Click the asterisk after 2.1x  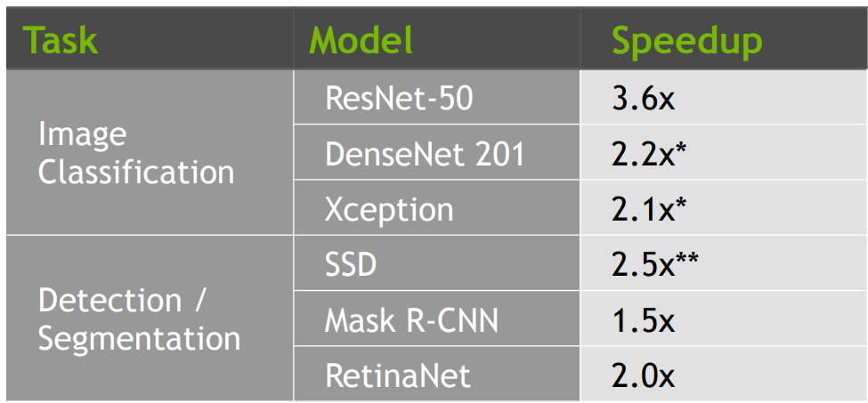click(681, 203)
